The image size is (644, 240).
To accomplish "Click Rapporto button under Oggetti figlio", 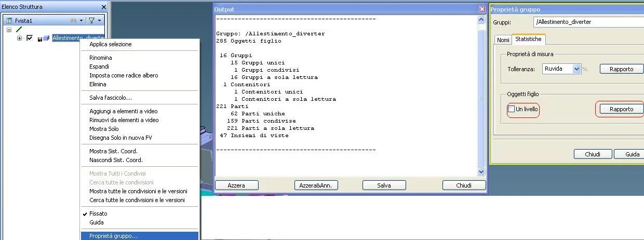I will [621, 109].
